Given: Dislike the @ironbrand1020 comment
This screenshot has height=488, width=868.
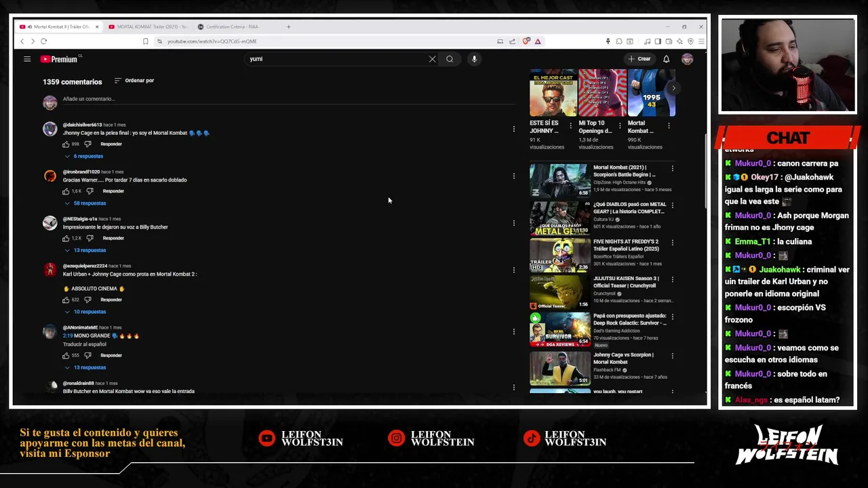Looking at the screenshot, I should point(90,191).
